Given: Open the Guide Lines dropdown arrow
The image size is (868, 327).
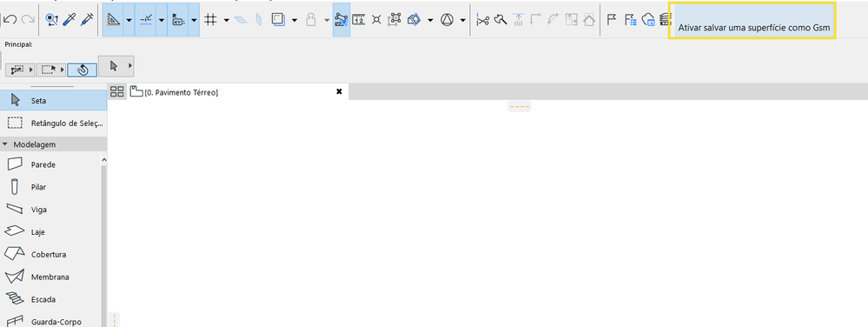Looking at the screenshot, I should click(x=129, y=20).
